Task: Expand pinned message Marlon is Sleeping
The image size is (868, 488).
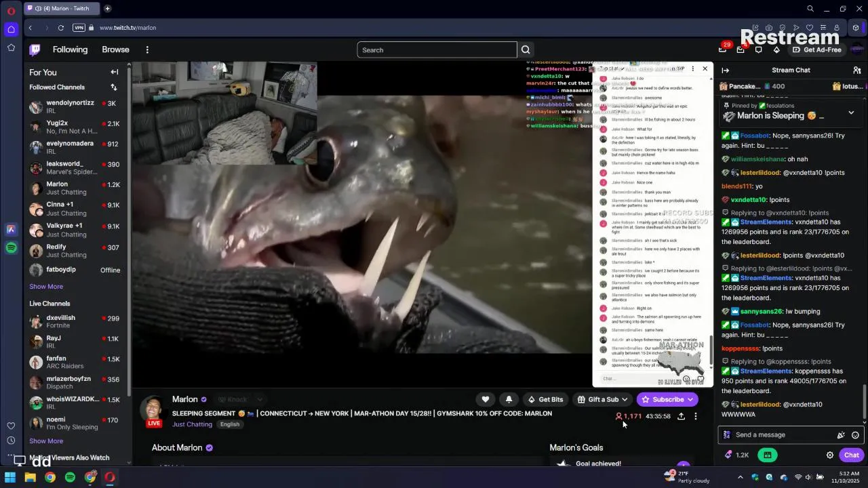Action: pyautogui.click(x=851, y=113)
